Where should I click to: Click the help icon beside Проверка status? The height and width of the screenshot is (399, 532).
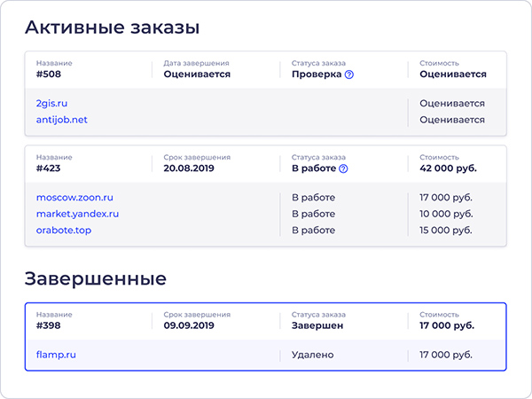point(349,74)
